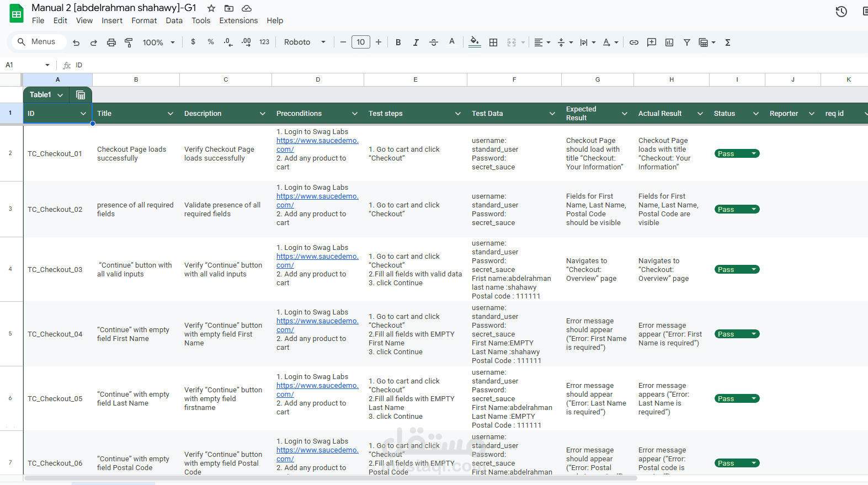
Task: Open the File menu
Action: pos(38,20)
